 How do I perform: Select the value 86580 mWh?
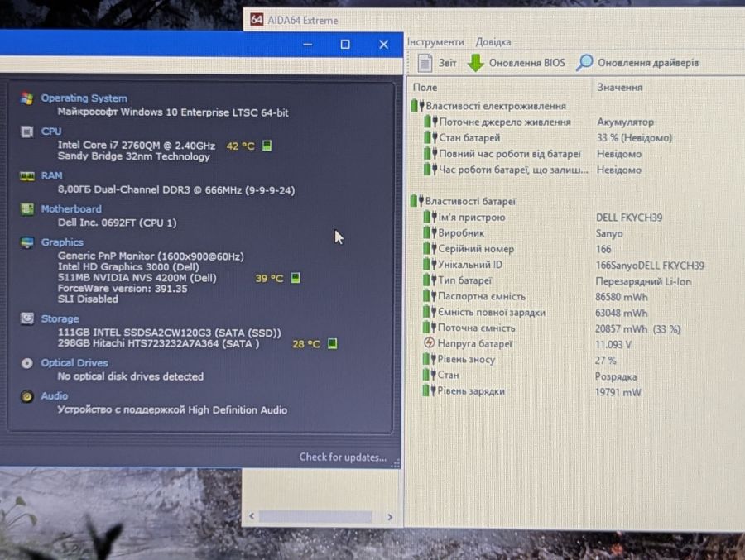coord(622,297)
